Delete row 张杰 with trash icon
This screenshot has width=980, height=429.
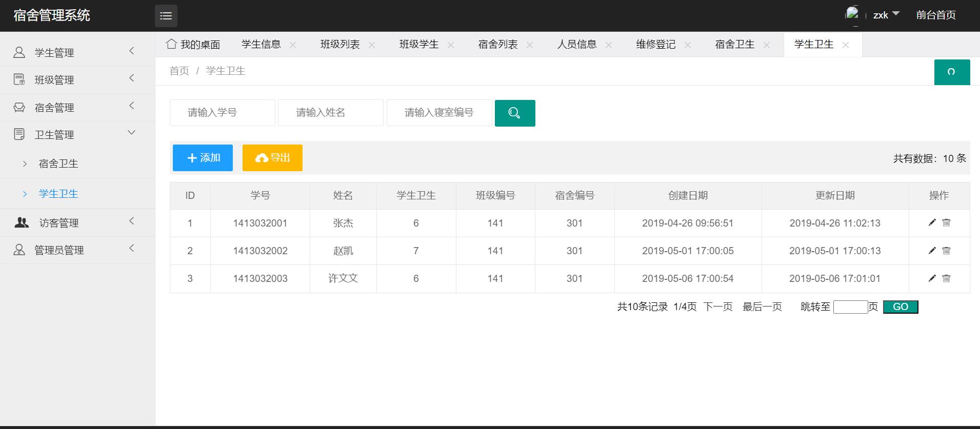tap(947, 222)
